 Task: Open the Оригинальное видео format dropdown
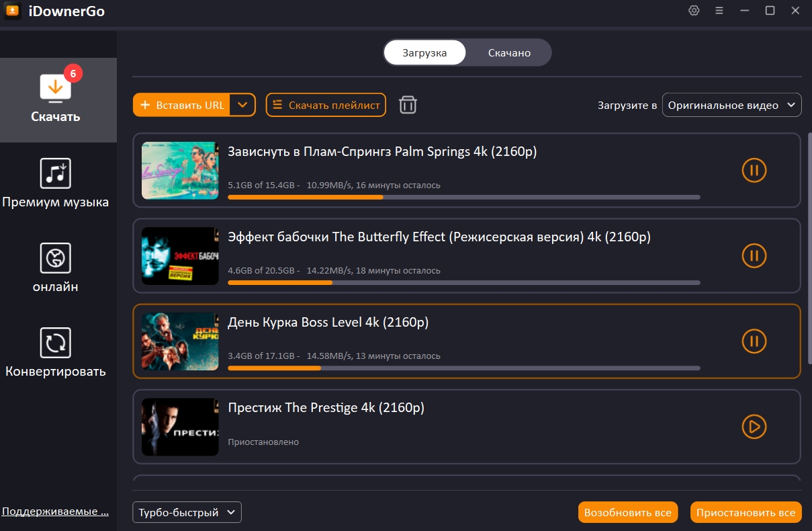732,105
